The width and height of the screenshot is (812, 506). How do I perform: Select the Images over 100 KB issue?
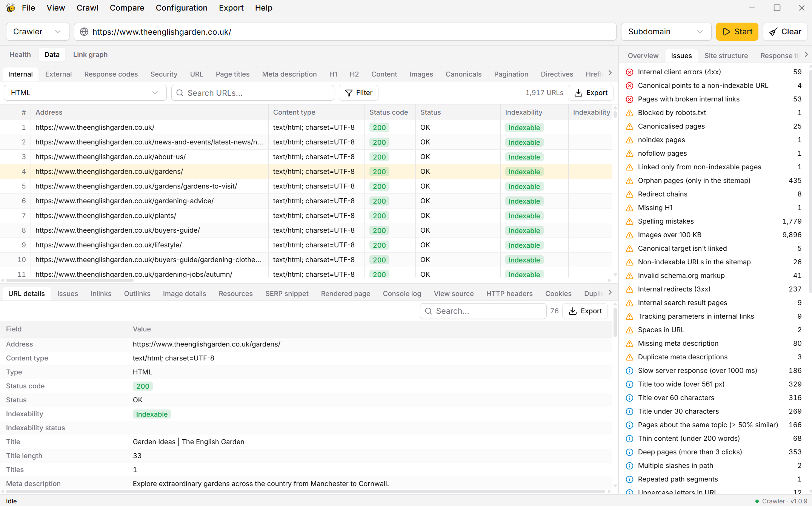[x=713, y=235]
